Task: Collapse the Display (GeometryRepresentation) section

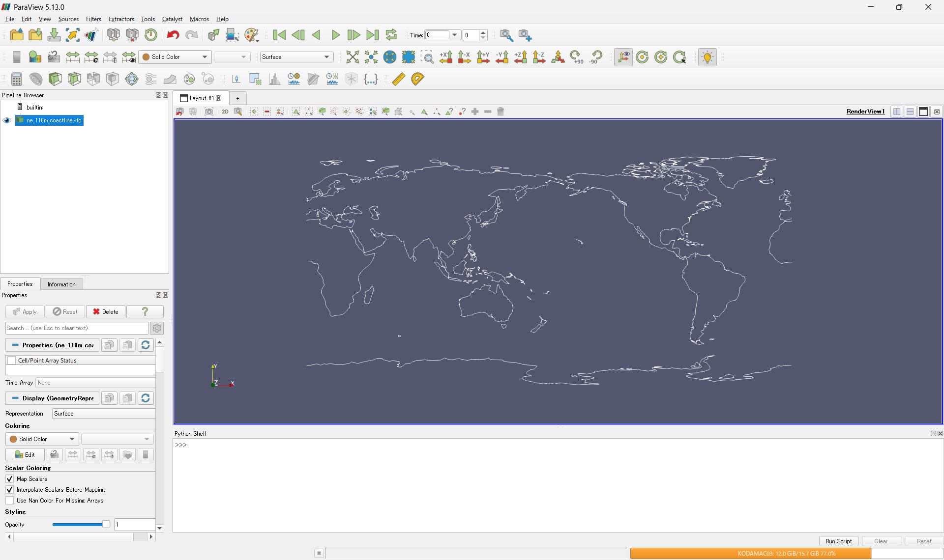Action: click(x=15, y=398)
